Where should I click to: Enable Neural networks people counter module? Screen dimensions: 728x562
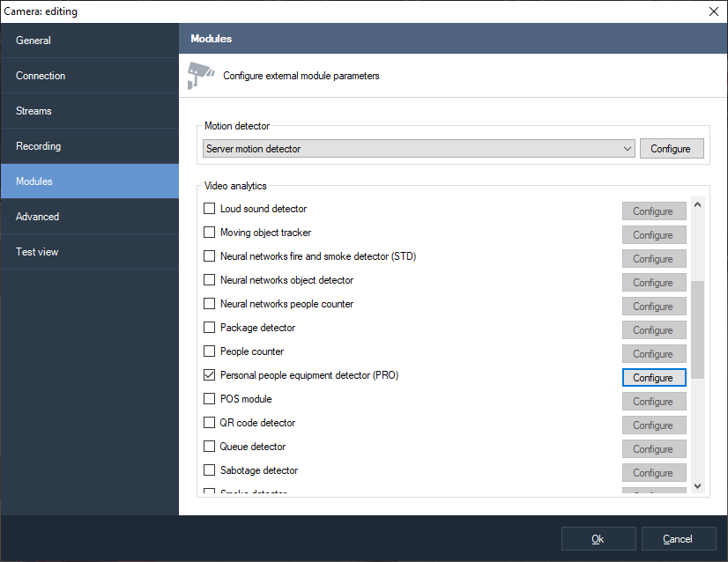(x=210, y=304)
